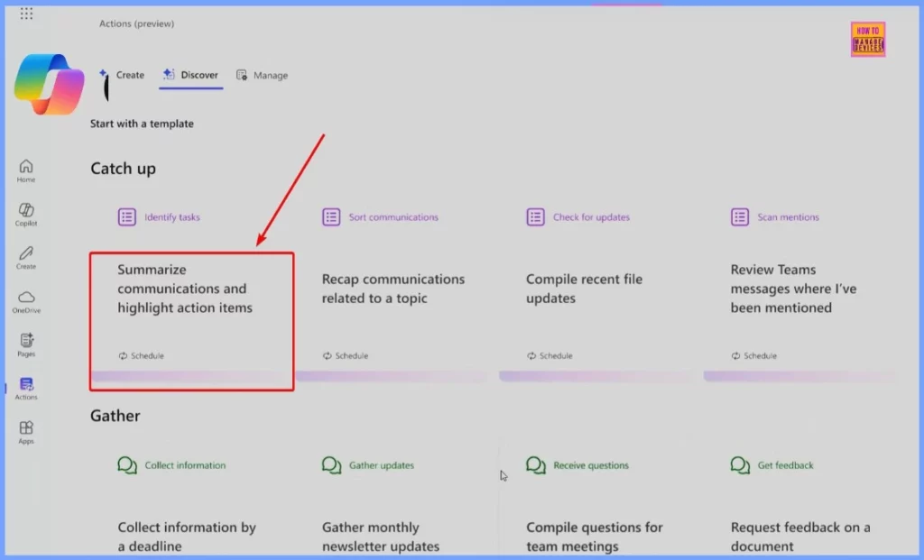Click the Check for updates list icon
This screenshot has height=560, width=924.
pyautogui.click(x=535, y=216)
